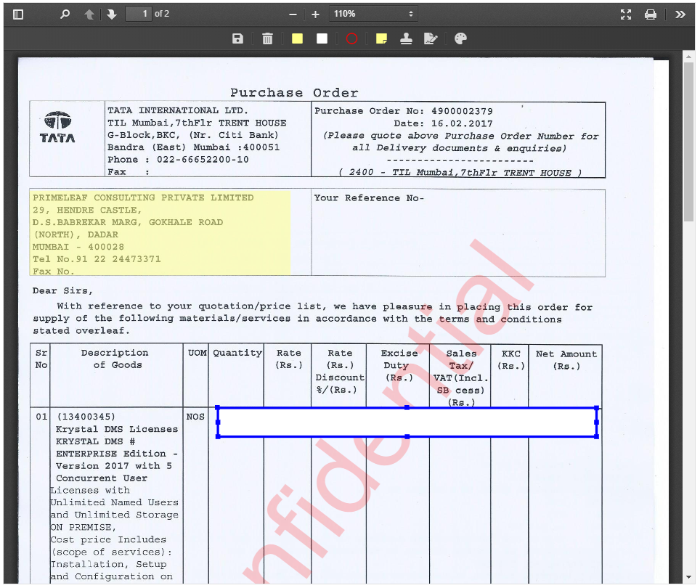Click the 'KKC (Rs.)' column header
Viewport: 700px width, 588px height.
[510, 359]
